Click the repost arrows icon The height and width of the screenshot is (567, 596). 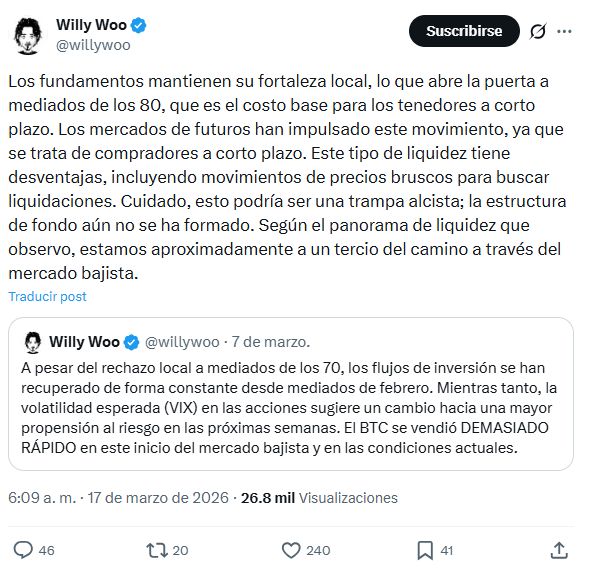click(x=157, y=550)
